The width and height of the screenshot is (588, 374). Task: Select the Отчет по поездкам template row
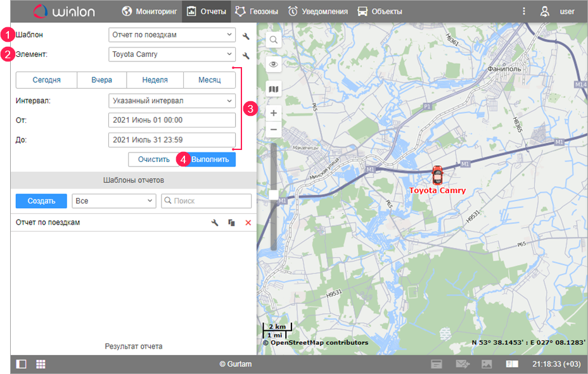[x=134, y=222]
